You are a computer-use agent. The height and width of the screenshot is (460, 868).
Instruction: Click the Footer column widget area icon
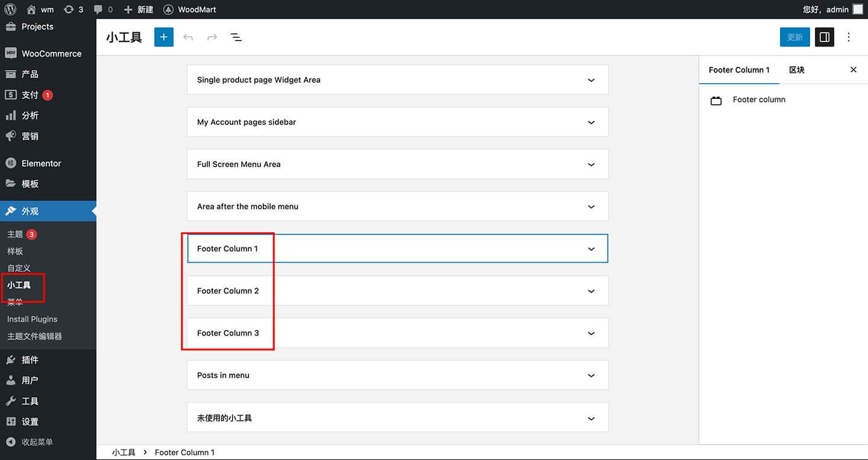pos(716,101)
